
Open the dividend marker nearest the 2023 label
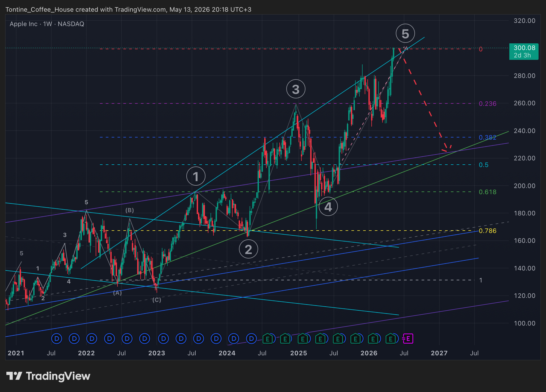pos(163,339)
